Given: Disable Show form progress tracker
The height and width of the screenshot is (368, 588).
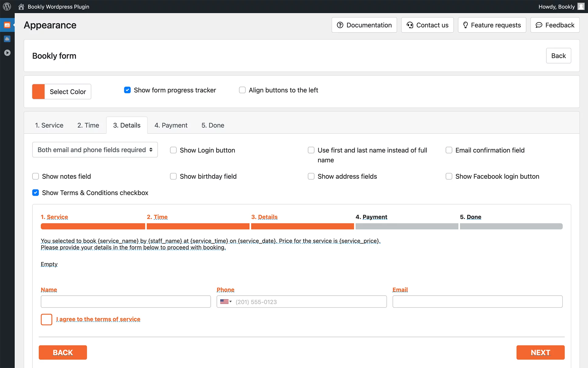Looking at the screenshot, I should (127, 90).
